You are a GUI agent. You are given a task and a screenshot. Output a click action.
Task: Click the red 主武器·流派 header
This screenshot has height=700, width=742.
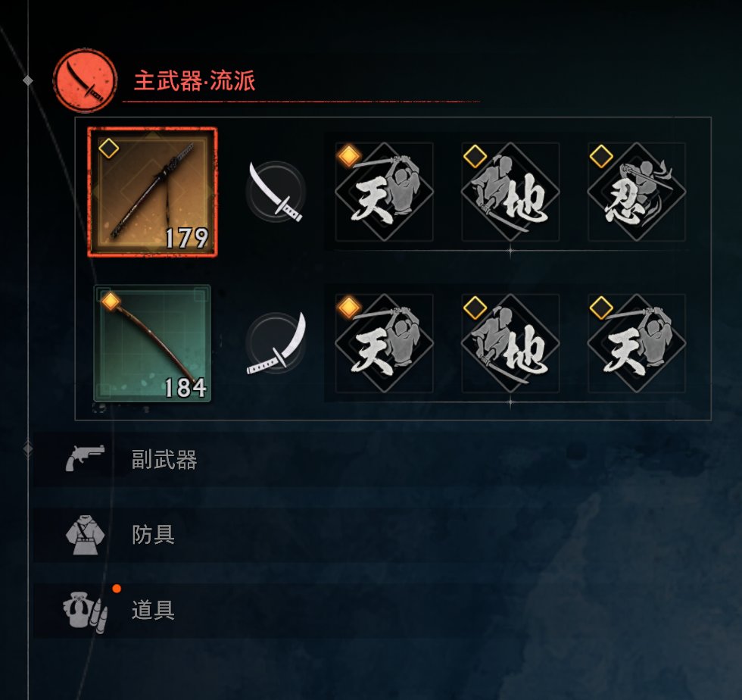pos(195,80)
